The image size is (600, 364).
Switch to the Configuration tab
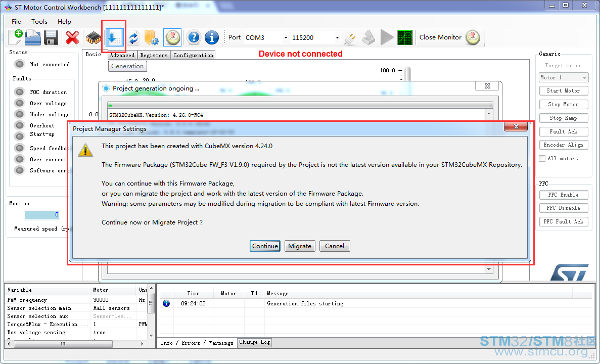[193, 55]
